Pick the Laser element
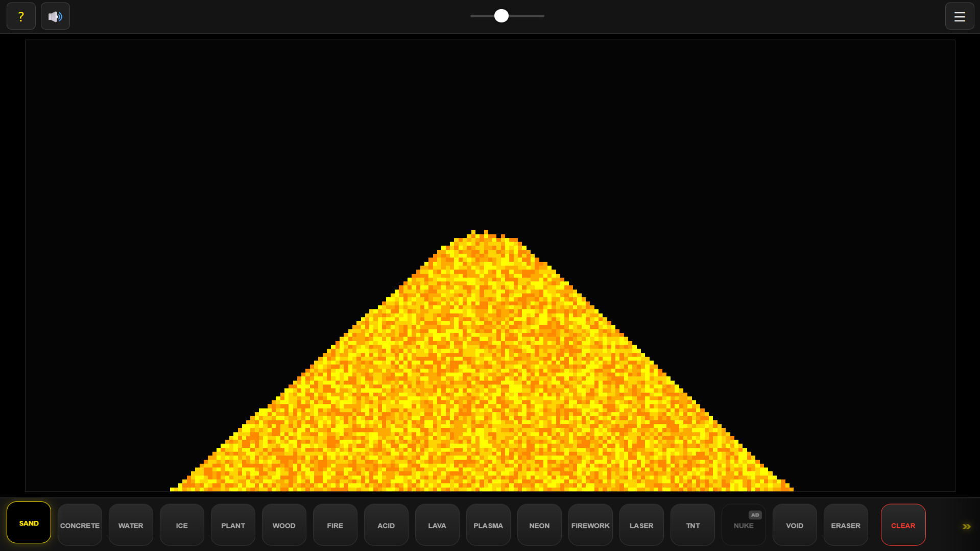 click(x=641, y=525)
